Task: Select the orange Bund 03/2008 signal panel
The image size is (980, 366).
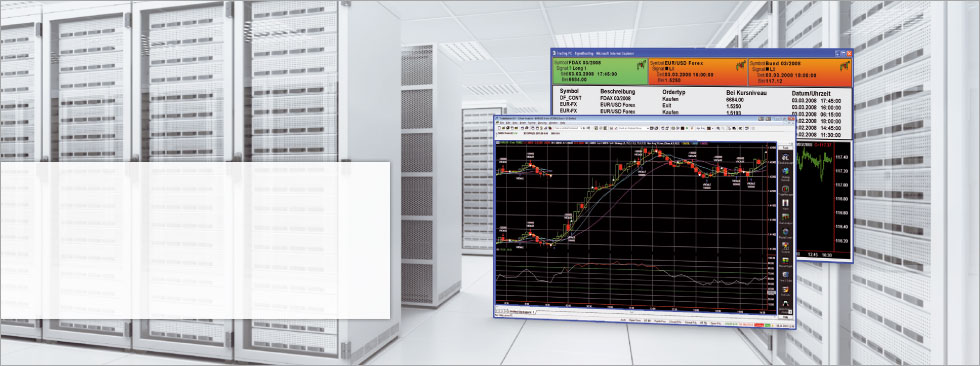Action: [x=799, y=72]
